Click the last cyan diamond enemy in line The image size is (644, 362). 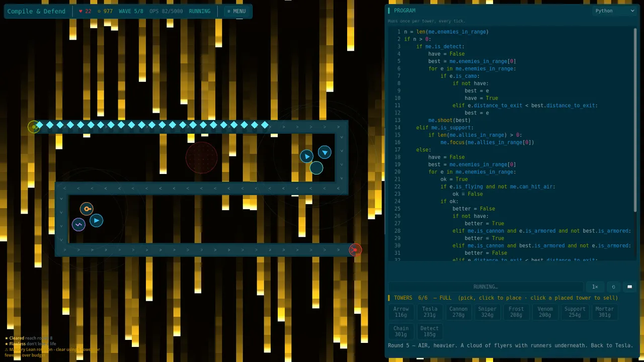click(265, 125)
